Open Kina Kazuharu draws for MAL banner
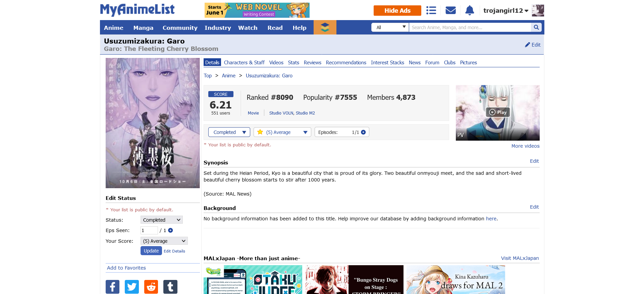644x294 pixels. pyautogui.click(x=456, y=280)
